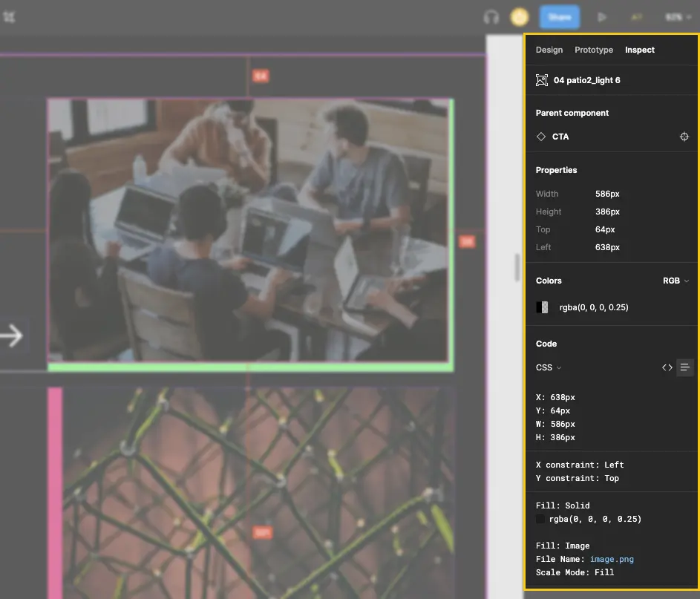The height and width of the screenshot is (599, 700).
Task: Open CTA parent component via target icon
Action: coord(684,137)
